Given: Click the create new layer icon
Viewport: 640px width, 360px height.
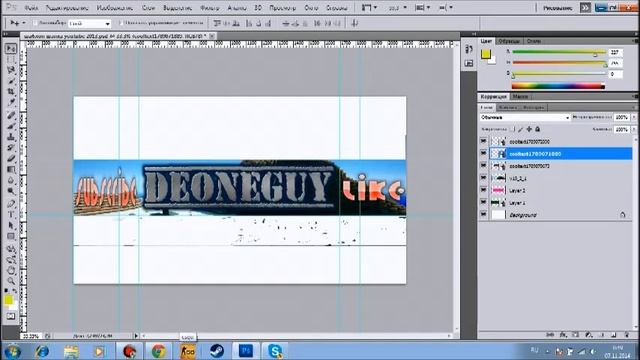Looking at the screenshot, I should pyautogui.click(x=613, y=335).
